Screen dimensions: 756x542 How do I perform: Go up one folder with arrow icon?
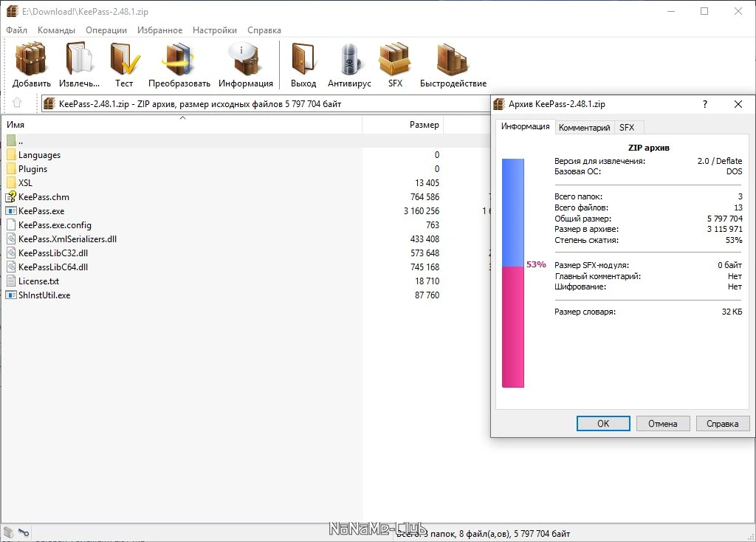click(x=17, y=103)
